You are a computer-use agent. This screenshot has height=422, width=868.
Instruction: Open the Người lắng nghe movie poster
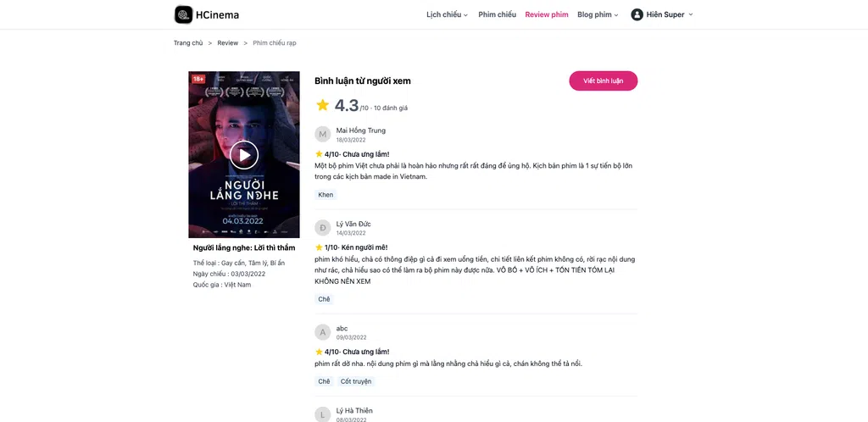tap(243, 154)
